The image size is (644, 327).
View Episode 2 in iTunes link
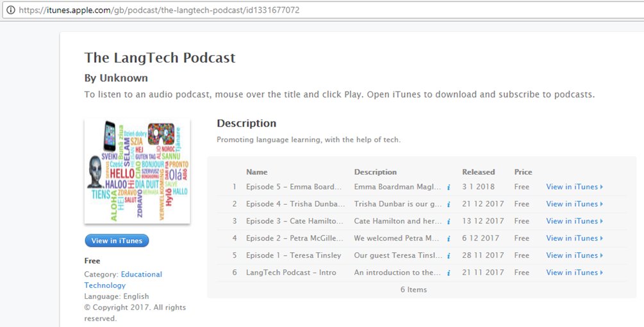[574, 239]
